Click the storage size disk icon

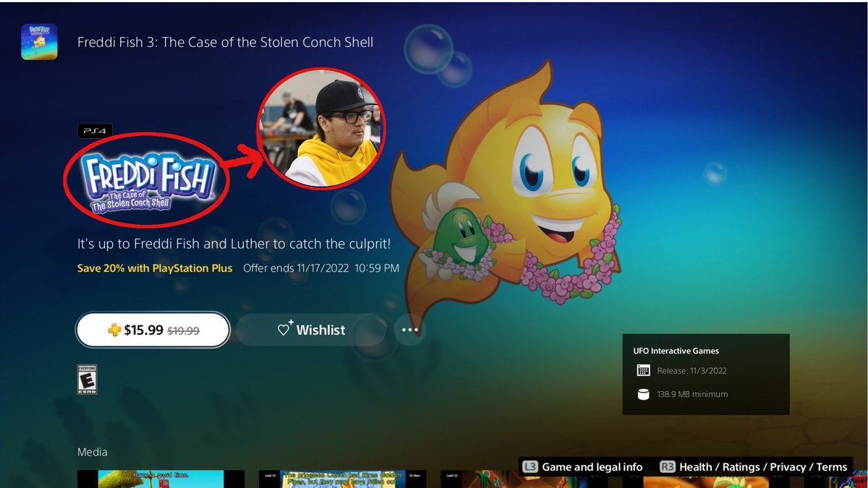[x=643, y=395]
